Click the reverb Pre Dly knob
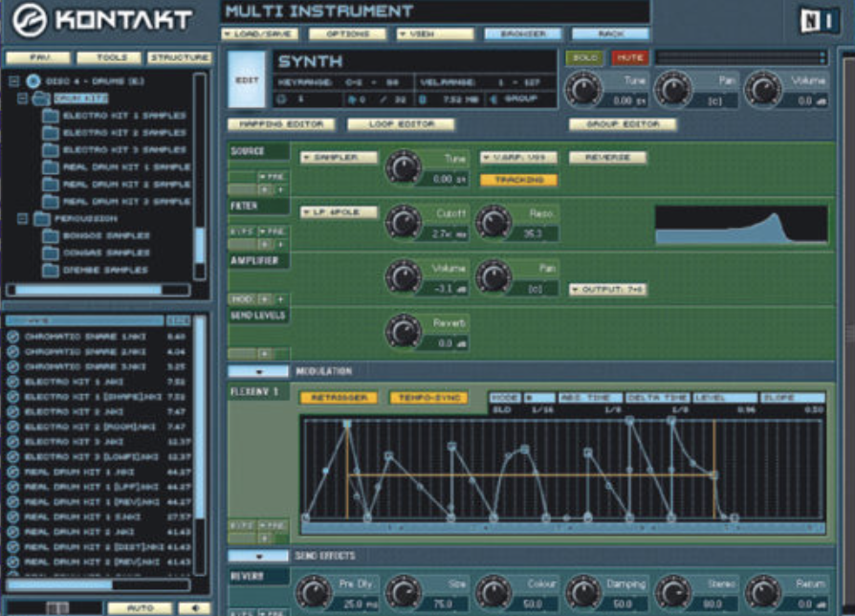Viewport: 855px width, 616px height. (314, 592)
